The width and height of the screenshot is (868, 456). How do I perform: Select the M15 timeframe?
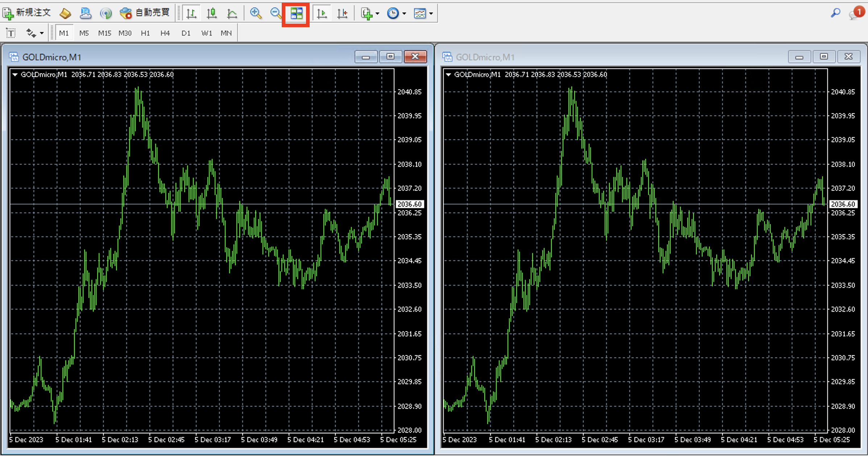coord(104,33)
